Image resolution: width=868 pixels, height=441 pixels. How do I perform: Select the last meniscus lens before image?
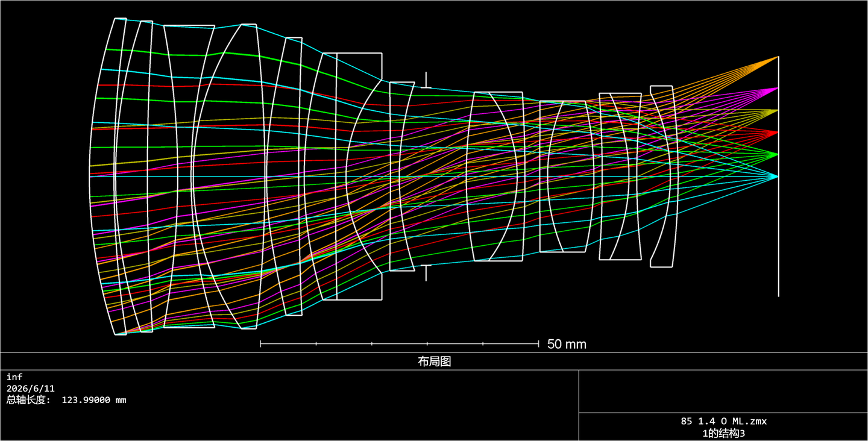tap(665, 177)
